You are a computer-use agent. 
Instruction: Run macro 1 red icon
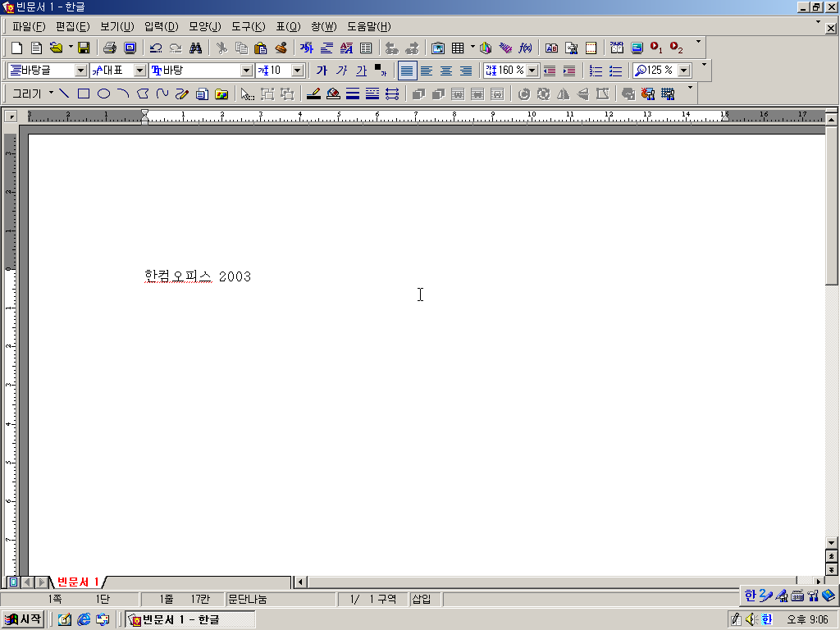[656, 48]
